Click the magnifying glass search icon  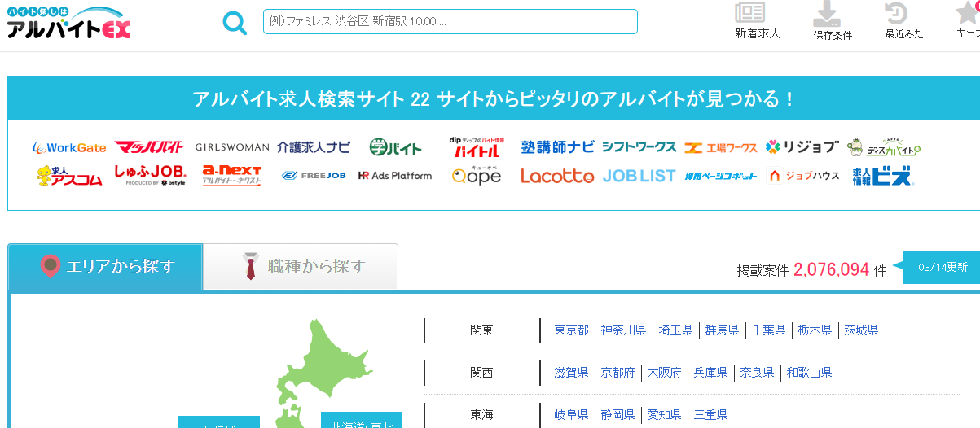click(x=235, y=23)
